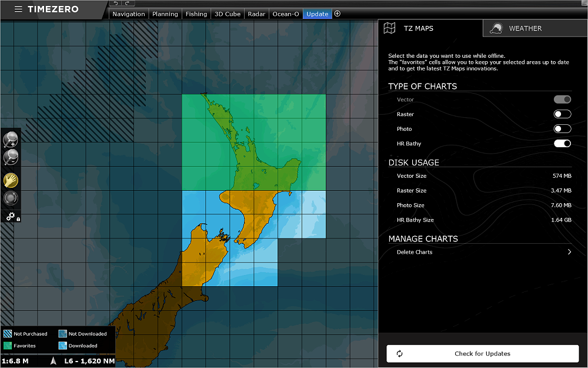The width and height of the screenshot is (588, 368).
Task: Click the zoom in magnifier tool
Action: (11, 140)
